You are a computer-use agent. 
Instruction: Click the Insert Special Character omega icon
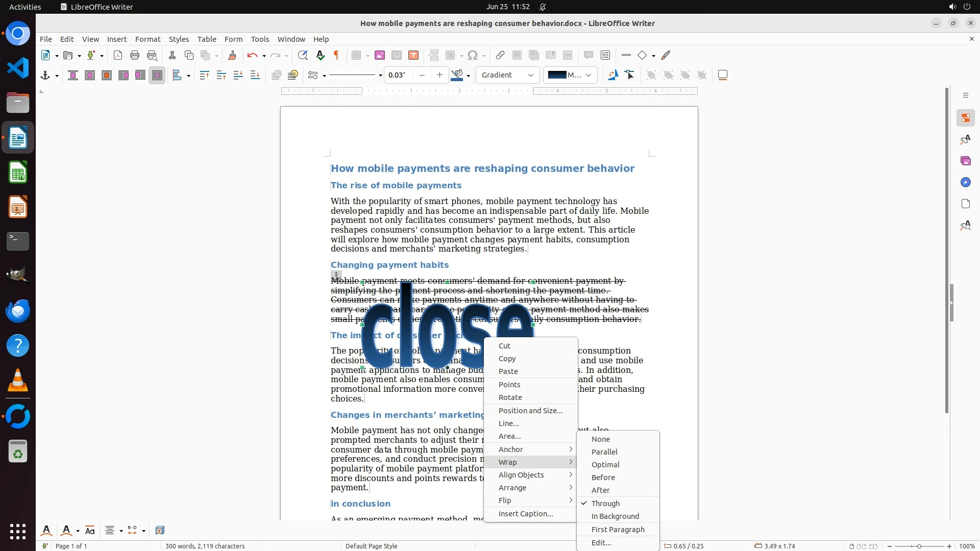pyautogui.click(x=473, y=56)
